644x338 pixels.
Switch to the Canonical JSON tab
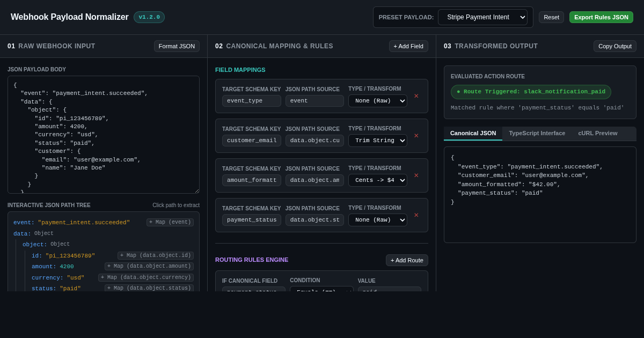click(473, 133)
